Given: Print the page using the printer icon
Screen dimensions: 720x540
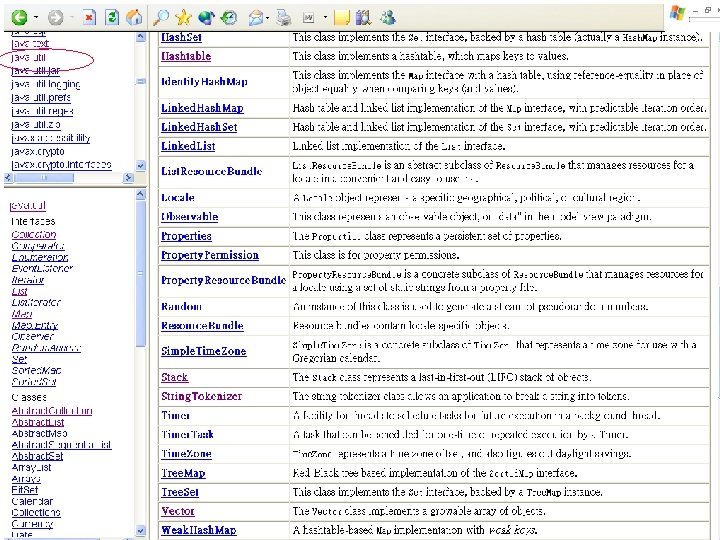Looking at the screenshot, I should pyautogui.click(x=284, y=17).
